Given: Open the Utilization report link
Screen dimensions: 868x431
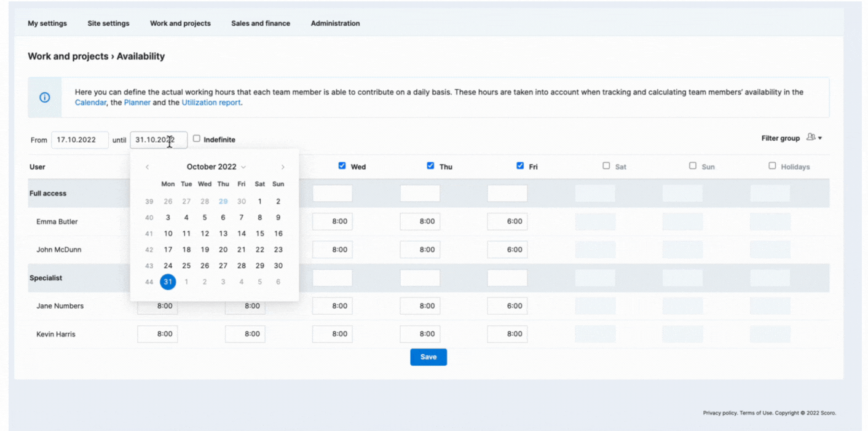Looking at the screenshot, I should (x=211, y=102).
